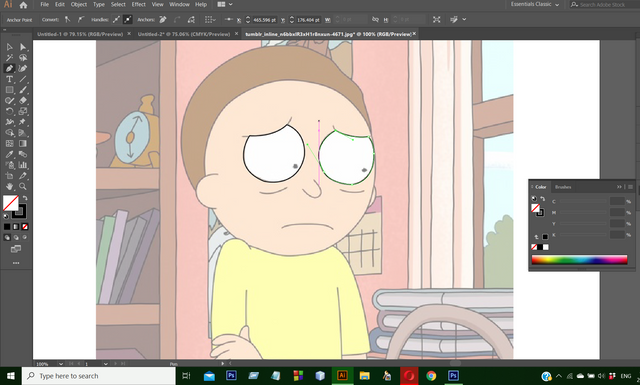Screen dimensions: 640x385
Task: Click Illustrator Home icon
Action: 23,5
